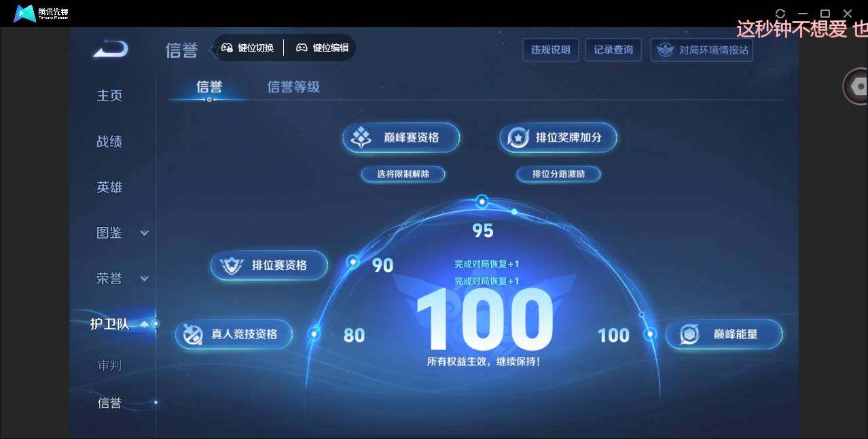The height and width of the screenshot is (439, 868).
Task: Click the hexagon floating button at right edge
Action: [x=857, y=86]
